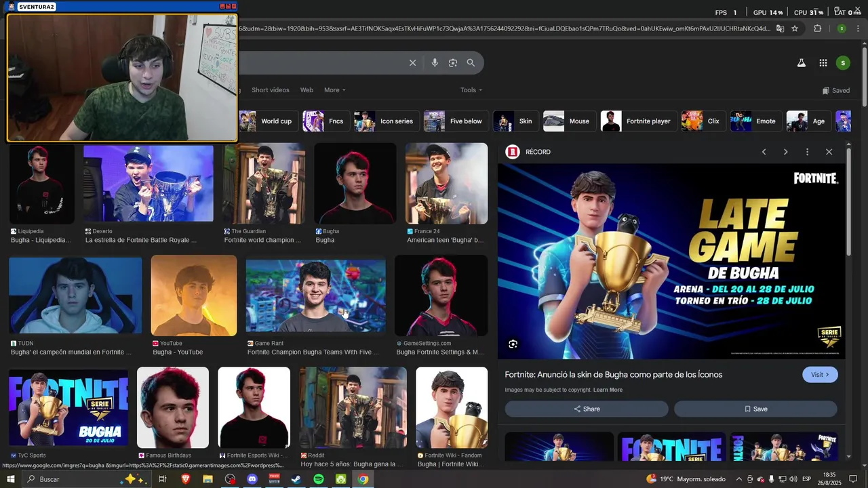
Task: Open the Google apps grid
Action: [823, 63]
